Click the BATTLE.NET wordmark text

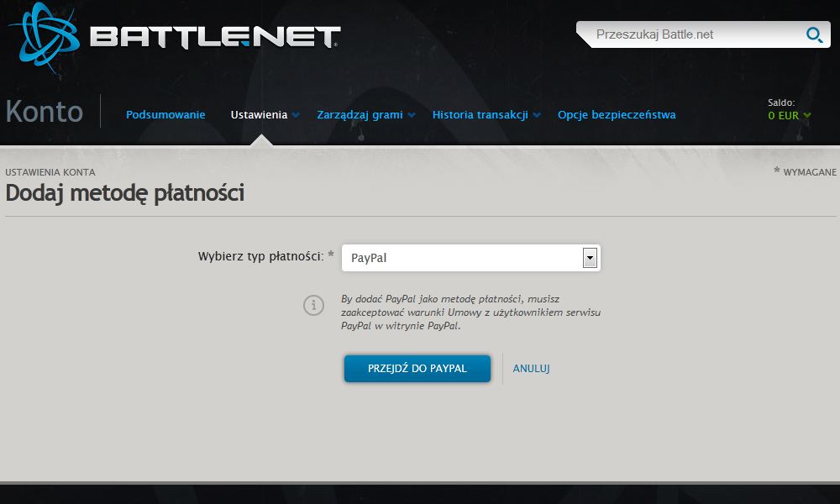(x=214, y=36)
